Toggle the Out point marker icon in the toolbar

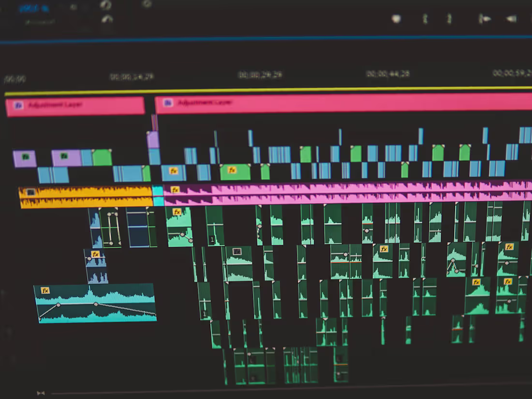450,18
